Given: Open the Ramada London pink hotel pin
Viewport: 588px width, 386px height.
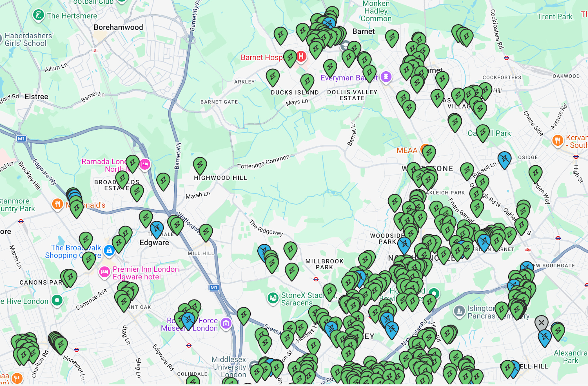Looking at the screenshot, I should 145,164.
